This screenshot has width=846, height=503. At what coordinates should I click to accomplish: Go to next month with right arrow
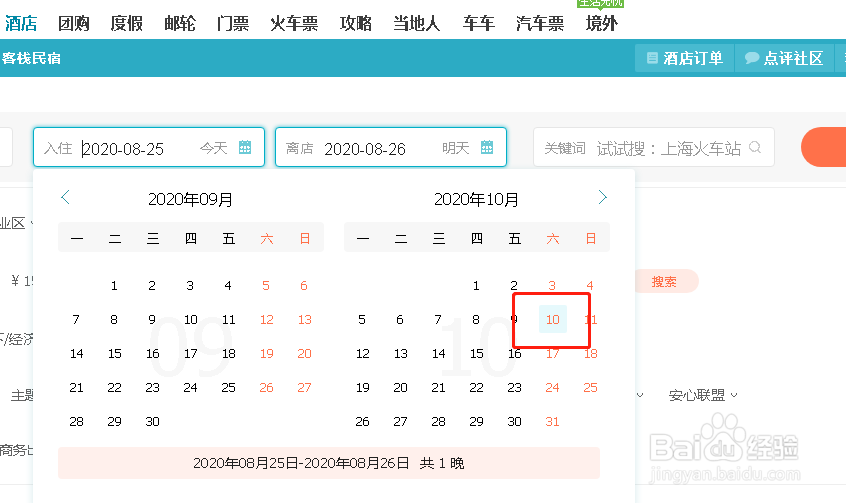[x=603, y=197]
